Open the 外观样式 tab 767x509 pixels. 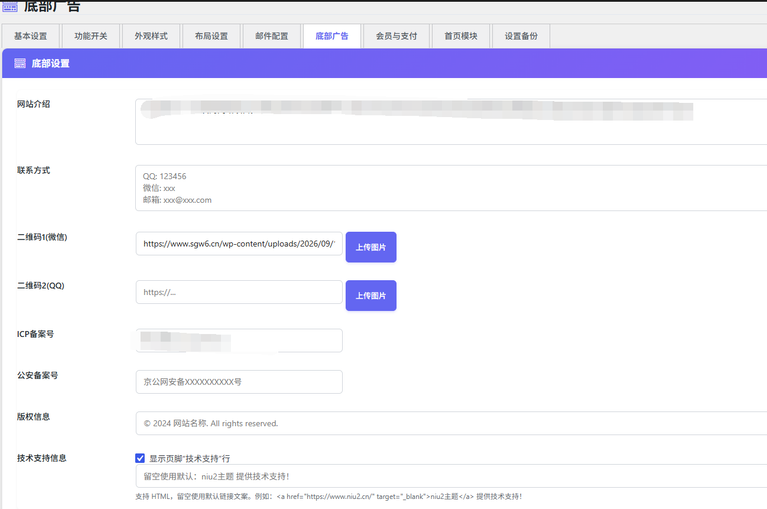(x=151, y=36)
